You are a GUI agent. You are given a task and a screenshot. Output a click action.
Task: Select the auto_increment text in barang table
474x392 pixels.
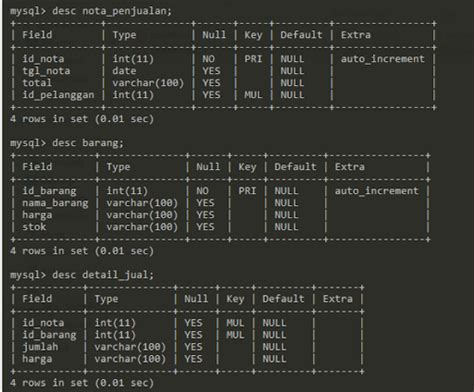coord(376,191)
